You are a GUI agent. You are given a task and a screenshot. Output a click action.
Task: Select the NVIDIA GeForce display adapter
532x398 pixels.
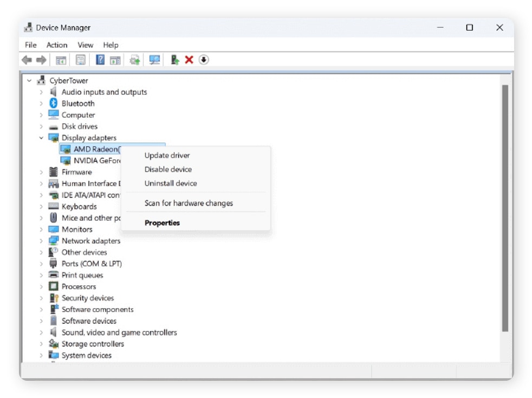click(90, 160)
